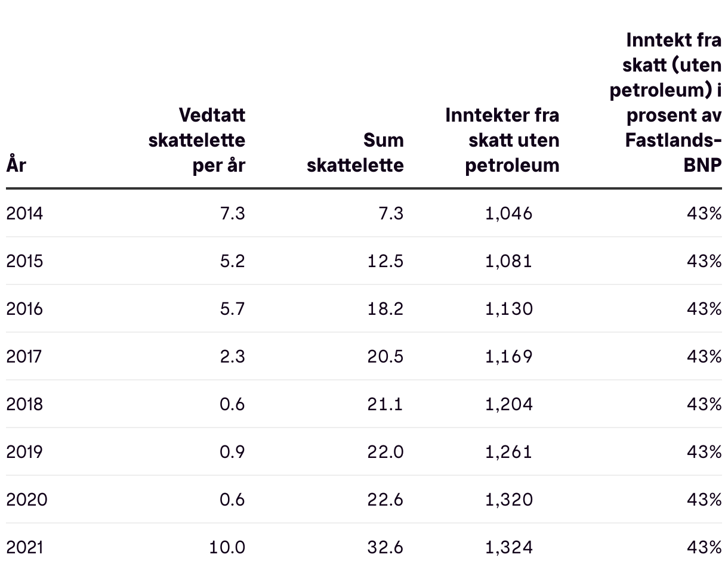
Task: Click the 2014 year cell
Action: click(25, 213)
